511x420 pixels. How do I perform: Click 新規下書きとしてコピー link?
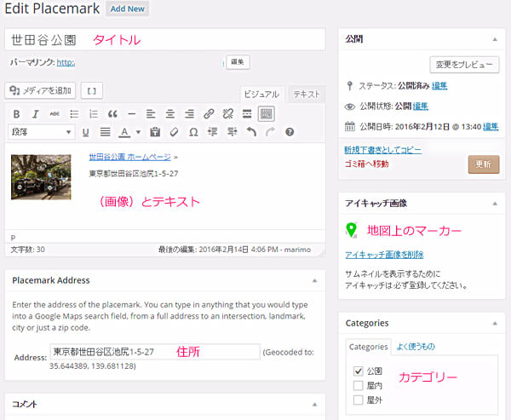click(383, 150)
